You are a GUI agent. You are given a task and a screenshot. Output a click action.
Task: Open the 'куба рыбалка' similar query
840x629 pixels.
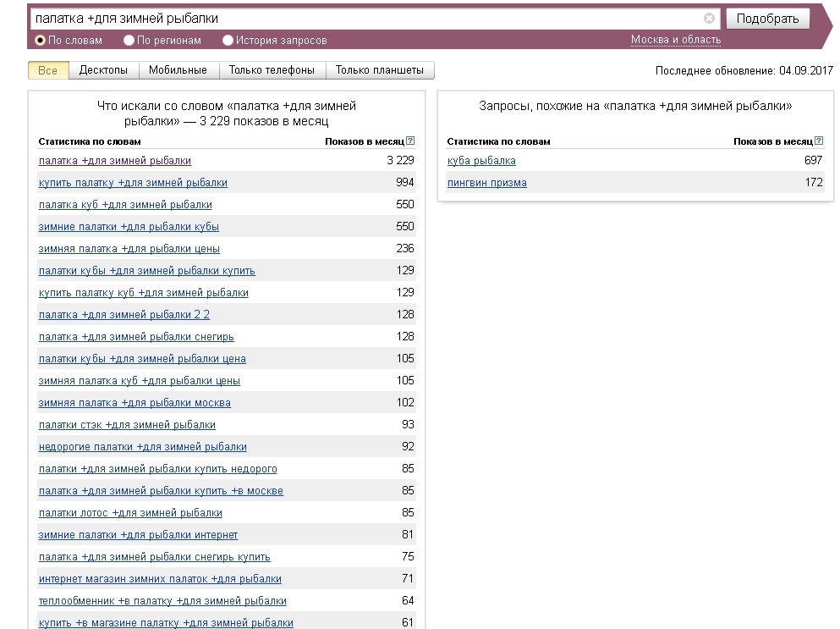[481, 161]
